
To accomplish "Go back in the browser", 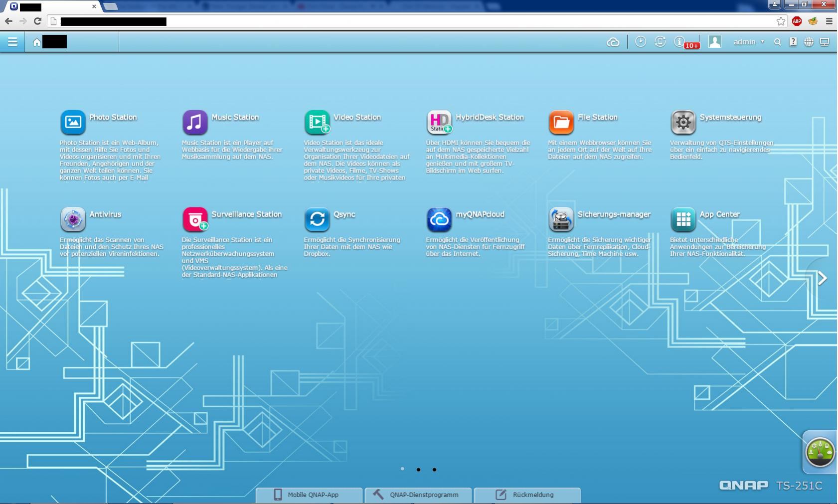I will click(8, 21).
